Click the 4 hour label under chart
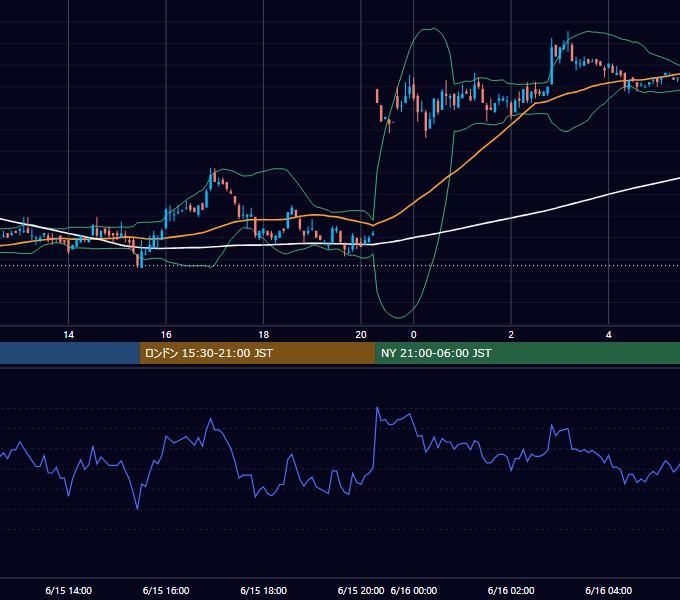Viewport: 680px width, 600px height. 609,335
